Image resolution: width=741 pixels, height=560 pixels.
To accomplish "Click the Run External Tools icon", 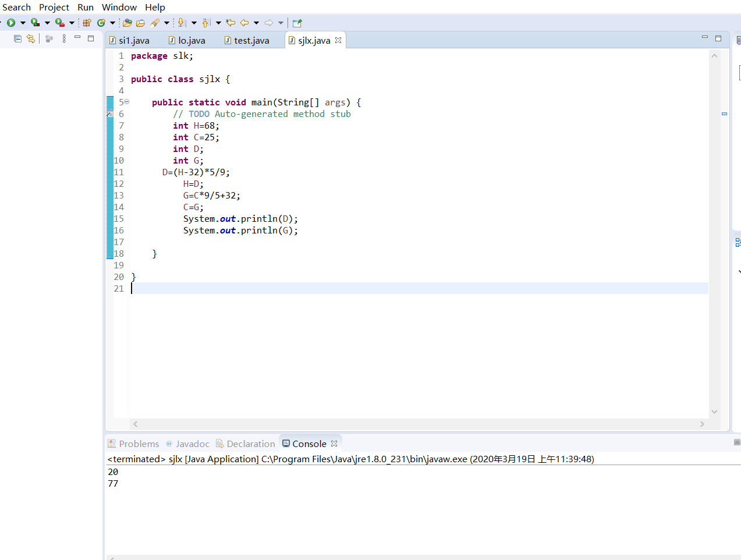I will pos(59,23).
